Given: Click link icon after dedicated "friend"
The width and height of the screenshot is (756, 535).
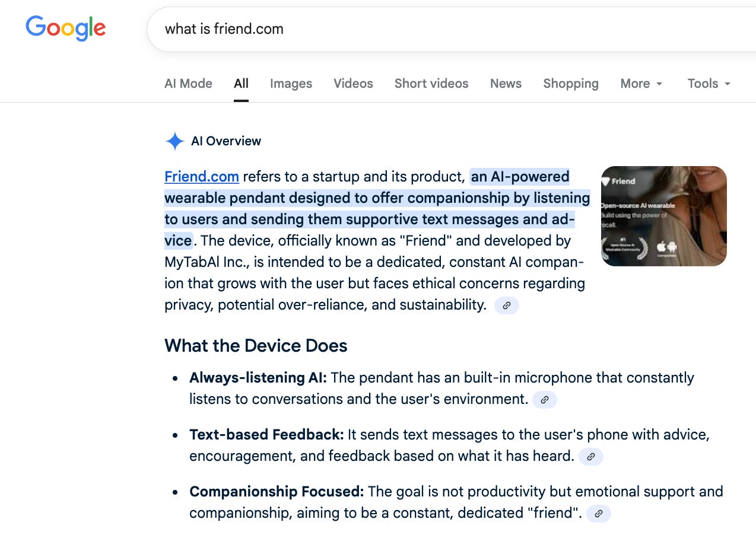Looking at the screenshot, I should pyautogui.click(x=598, y=514).
